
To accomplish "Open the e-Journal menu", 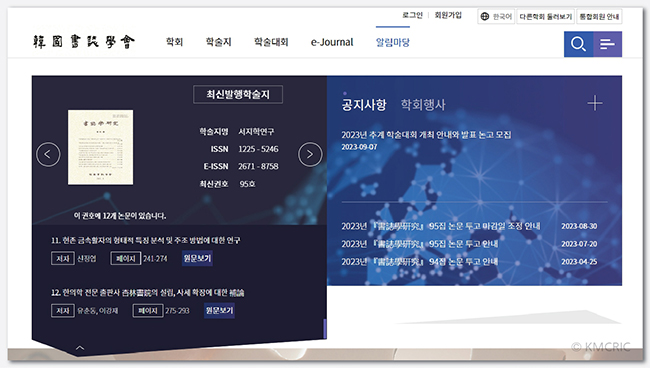I will (x=332, y=42).
